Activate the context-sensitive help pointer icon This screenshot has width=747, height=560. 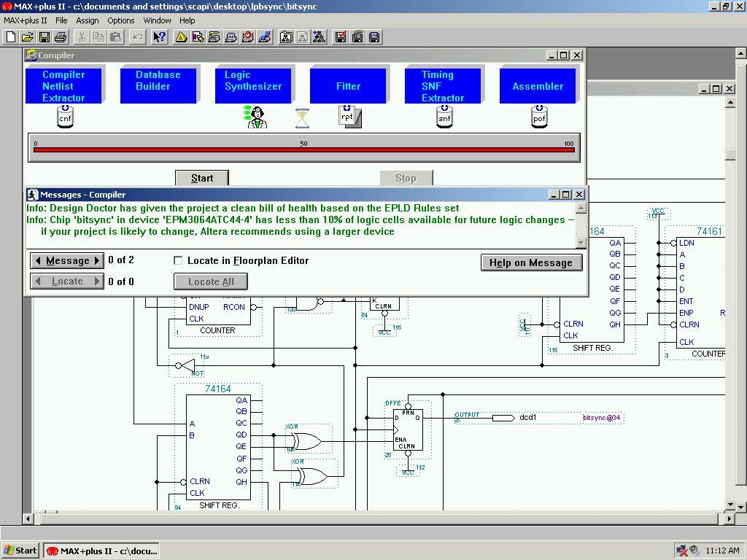(x=160, y=37)
